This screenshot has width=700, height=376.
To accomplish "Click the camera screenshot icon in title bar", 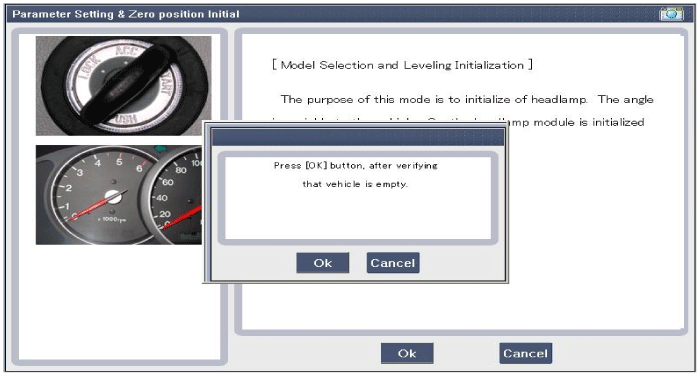I will tap(671, 14).
